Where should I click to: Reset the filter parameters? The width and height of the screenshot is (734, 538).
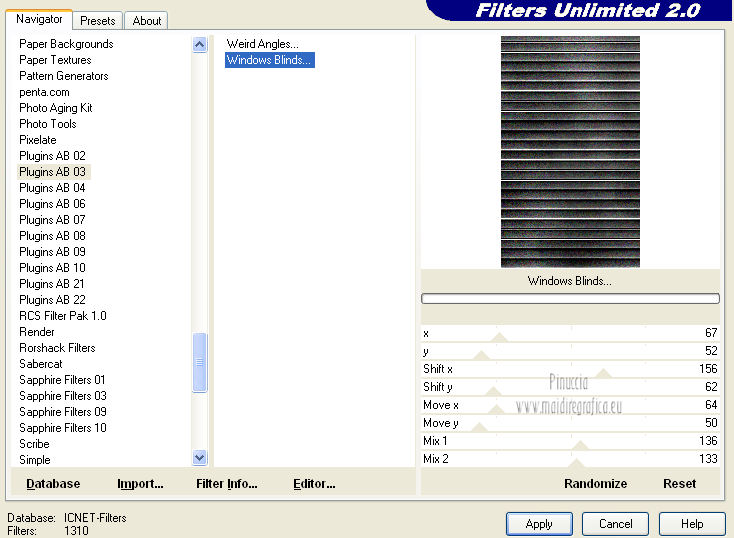(679, 484)
